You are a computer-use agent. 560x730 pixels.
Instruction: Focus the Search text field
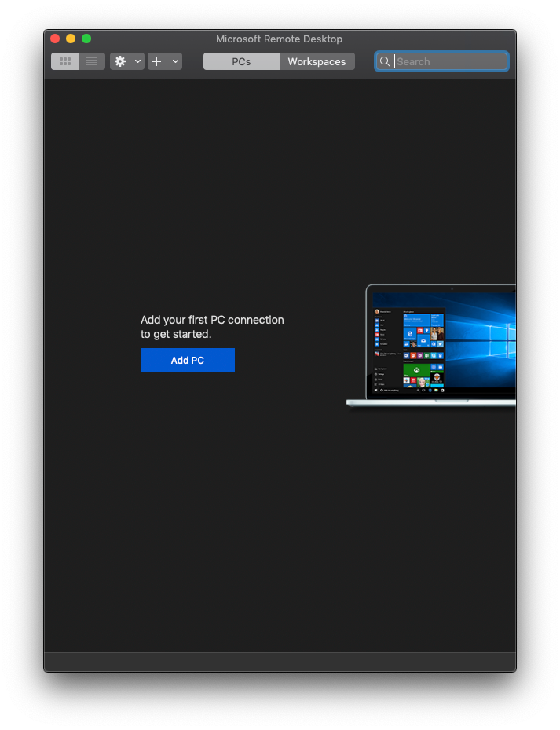450,61
